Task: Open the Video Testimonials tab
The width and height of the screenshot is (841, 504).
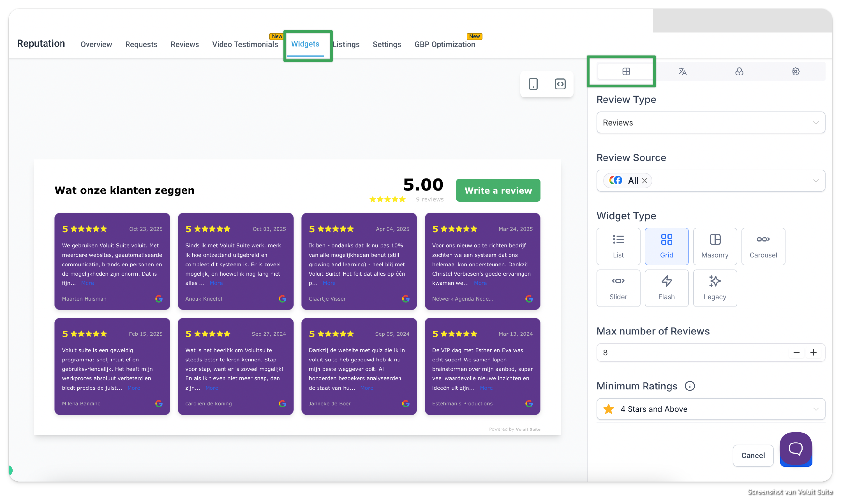Action: tap(245, 45)
